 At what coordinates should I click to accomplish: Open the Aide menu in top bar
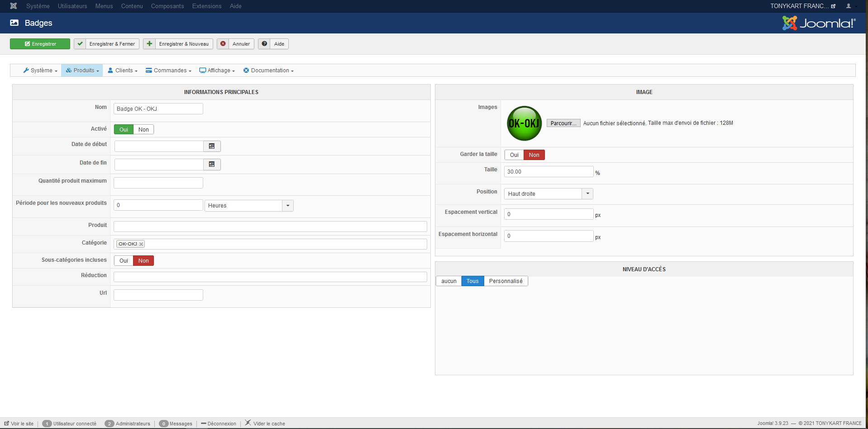click(236, 6)
